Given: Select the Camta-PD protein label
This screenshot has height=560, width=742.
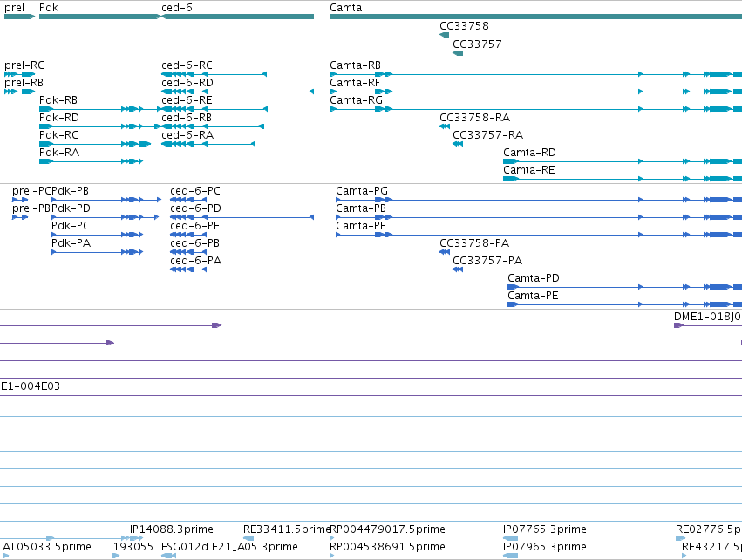Looking at the screenshot, I should pyautogui.click(x=534, y=279).
